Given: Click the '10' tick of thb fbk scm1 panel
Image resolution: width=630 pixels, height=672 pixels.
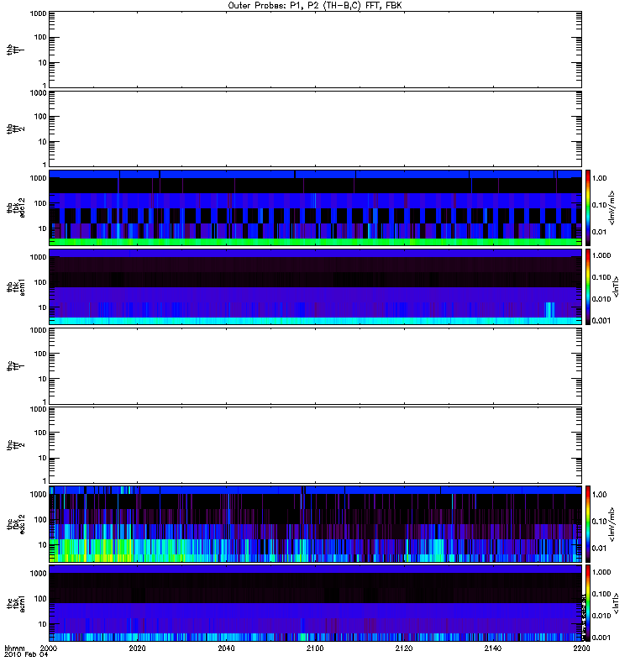Looking at the screenshot, I should (x=43, y=307).
